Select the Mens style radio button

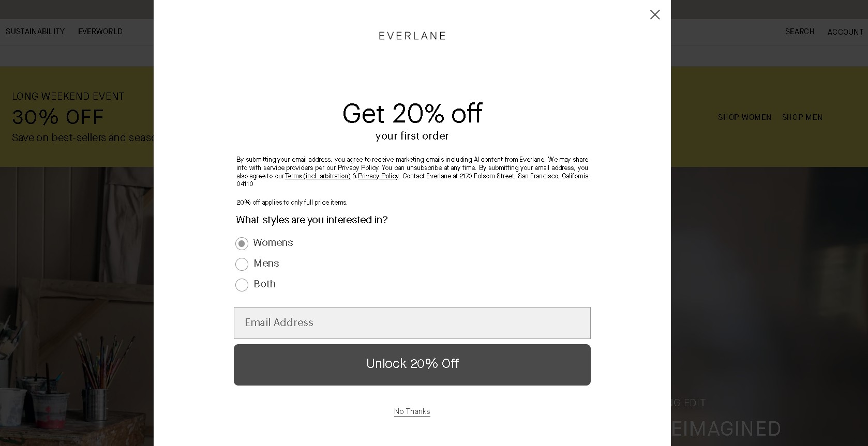pos(242,264)
